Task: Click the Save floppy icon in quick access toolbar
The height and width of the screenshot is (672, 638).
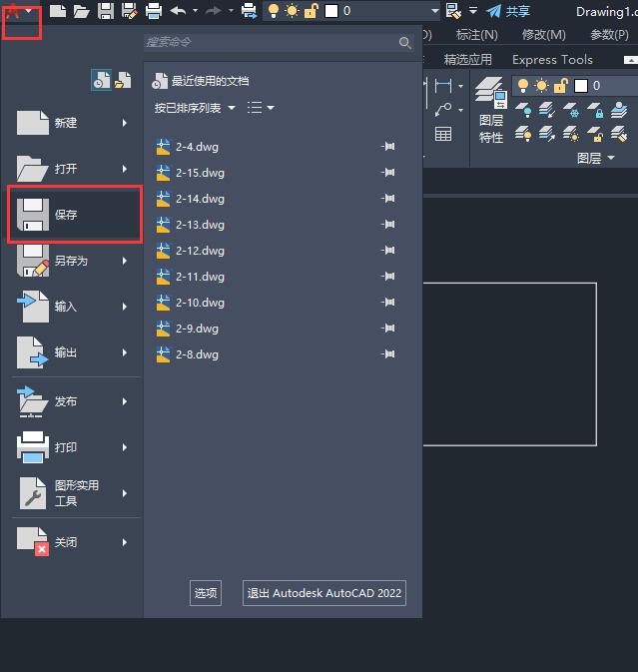Action: tap(106, 11)
